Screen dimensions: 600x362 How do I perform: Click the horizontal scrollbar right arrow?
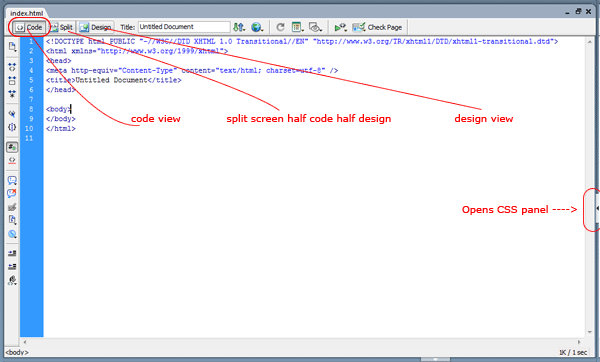[579, 342]
